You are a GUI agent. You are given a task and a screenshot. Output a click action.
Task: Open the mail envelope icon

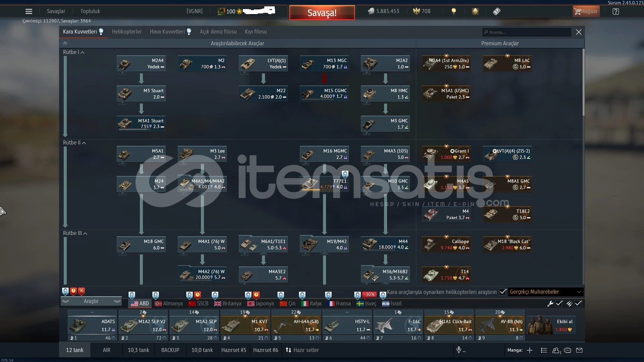(579, 350)
